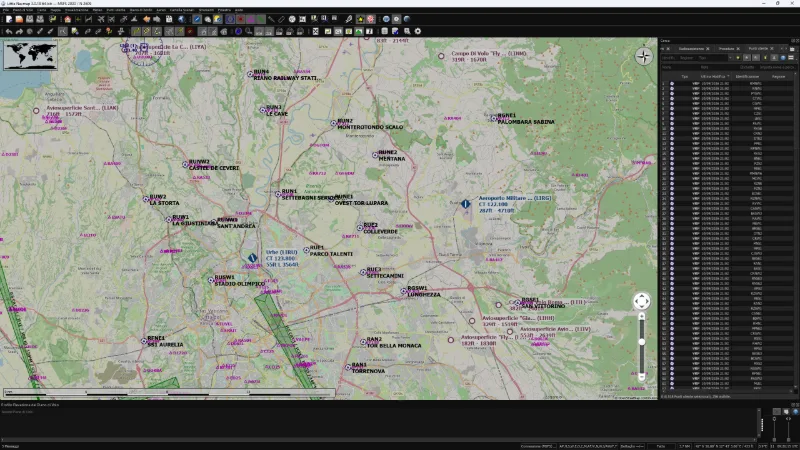Click the Regione column header
Screen dimensions: 800x450
pos(778,77)
